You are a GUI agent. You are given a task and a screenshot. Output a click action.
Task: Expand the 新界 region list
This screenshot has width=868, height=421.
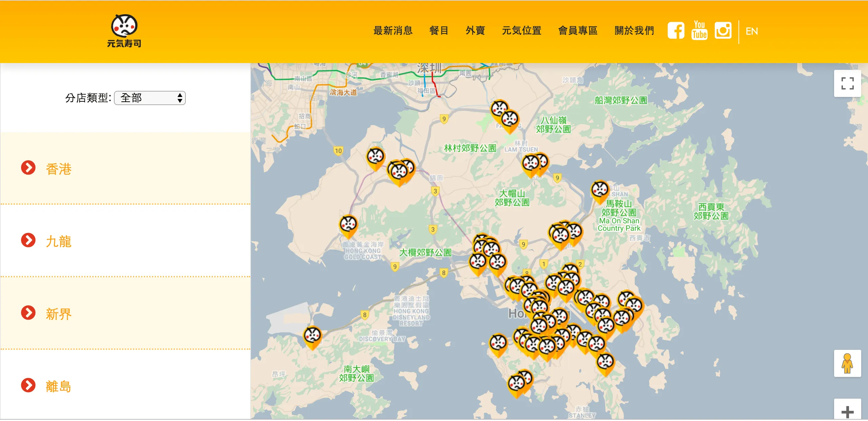(58, 314)
